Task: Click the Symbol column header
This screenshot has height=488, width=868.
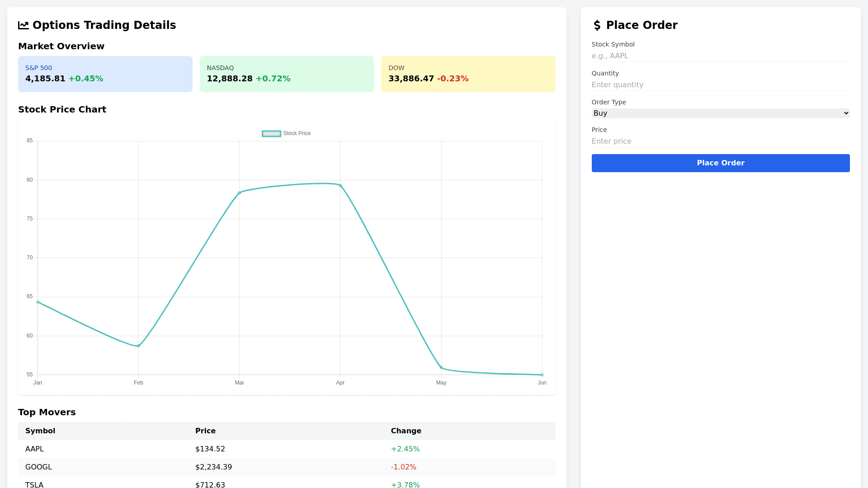Action: 40,431
